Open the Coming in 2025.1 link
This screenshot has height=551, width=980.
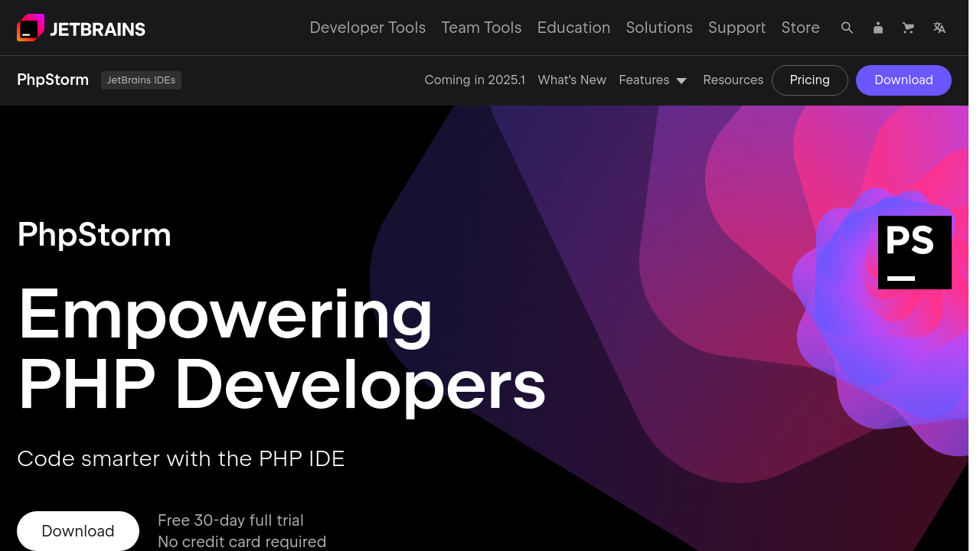point(475,80)
